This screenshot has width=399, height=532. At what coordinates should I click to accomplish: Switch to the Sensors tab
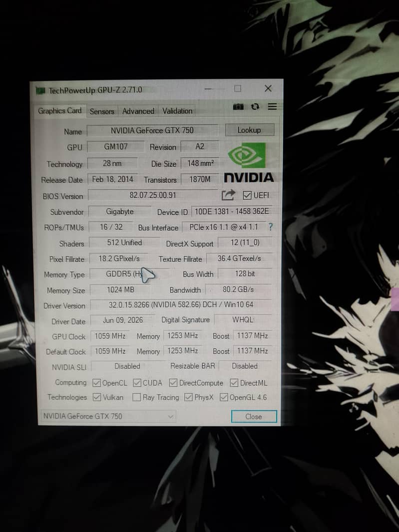tap(102, 111)
